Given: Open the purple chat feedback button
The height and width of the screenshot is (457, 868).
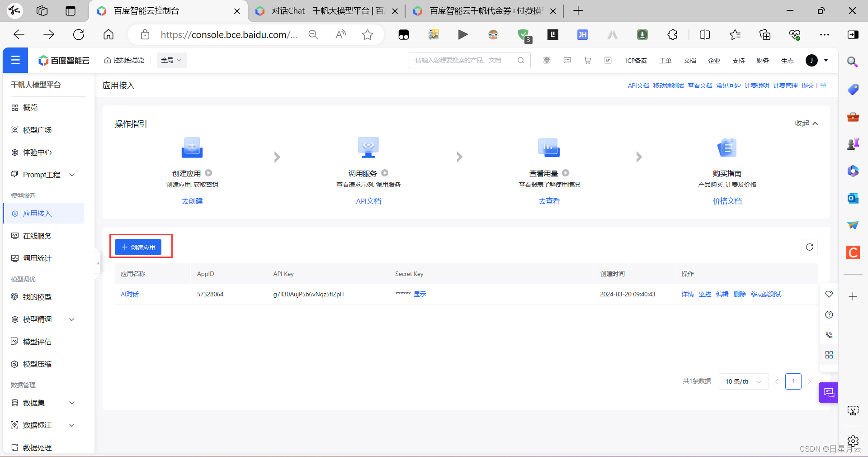Looking at the screenshot, I should pyautogui.click(x=829, y=392).
